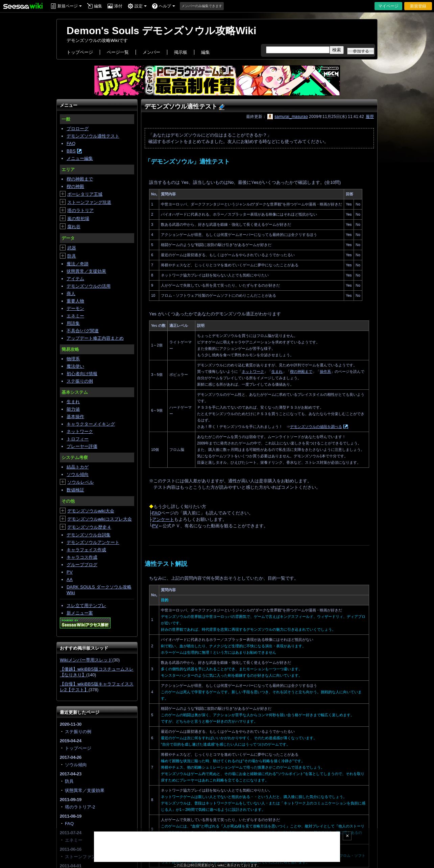Open the キャラクターメイキング sidebar link
The width and height of the screenshot is (434, 868).
coord(91,424)
